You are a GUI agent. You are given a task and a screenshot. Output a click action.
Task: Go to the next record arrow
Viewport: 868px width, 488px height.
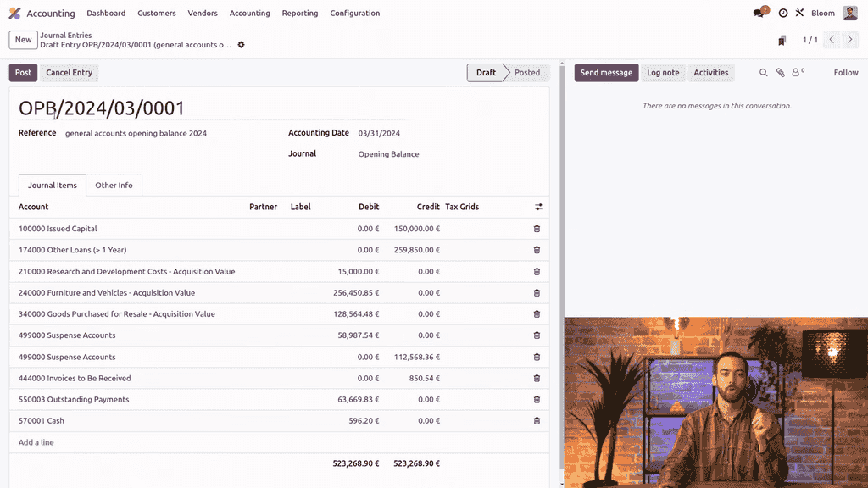coord(849,40)
